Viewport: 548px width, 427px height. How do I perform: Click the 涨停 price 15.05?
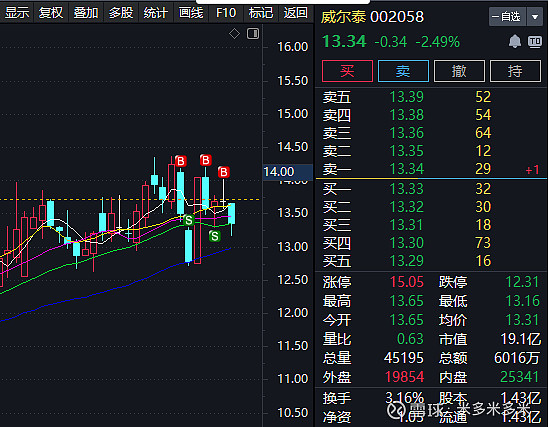coord(407,282)
